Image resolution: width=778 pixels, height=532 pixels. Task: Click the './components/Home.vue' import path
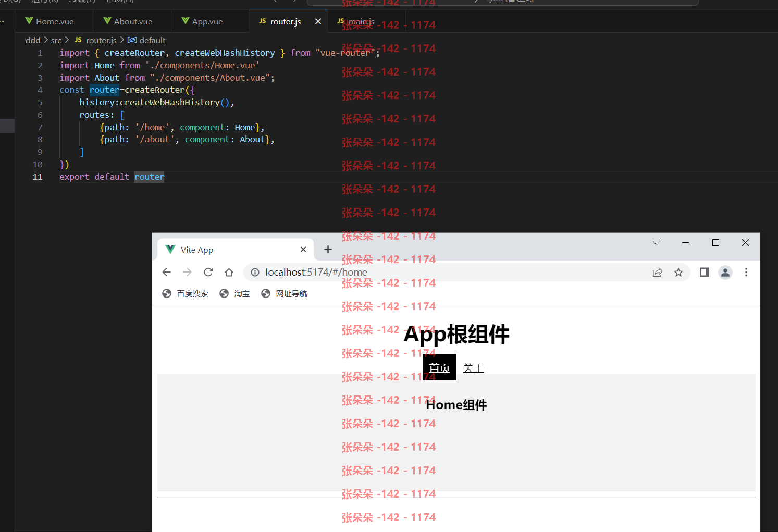202,65
